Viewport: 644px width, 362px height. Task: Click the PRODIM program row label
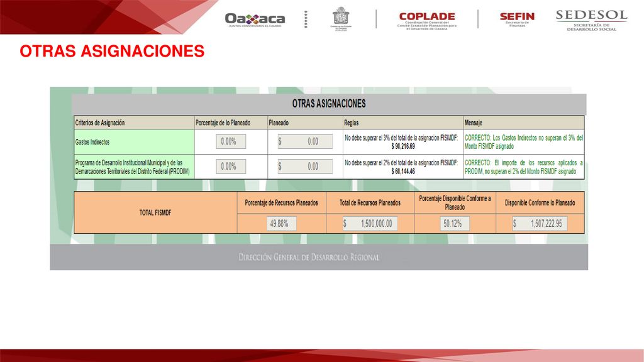click(132, 167)
